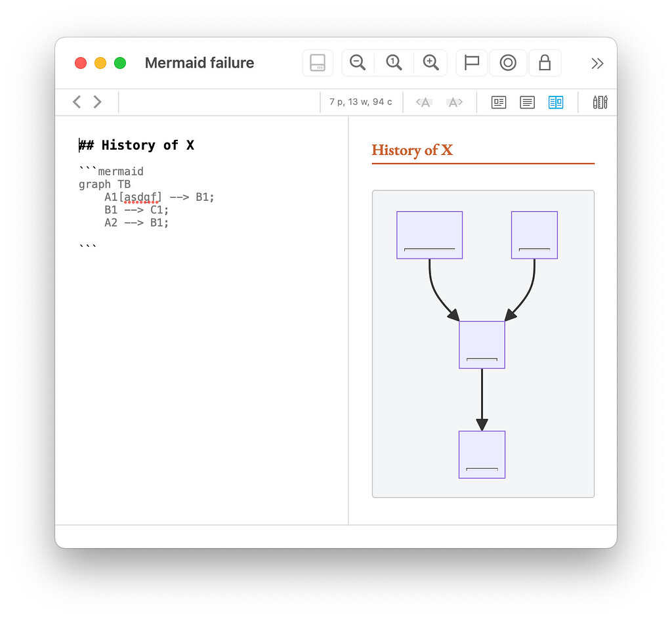The image size is (672, 621).
Task: Zoom out using the magnifier minus icon
Action: tap(357, 62)
